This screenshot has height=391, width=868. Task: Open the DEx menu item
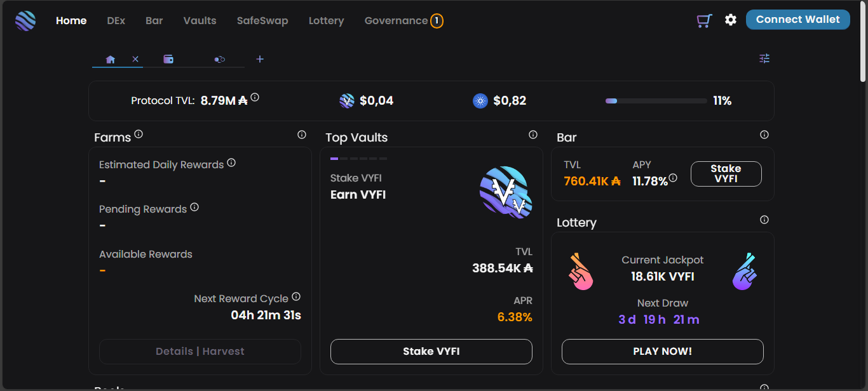[x=116, y=21]
